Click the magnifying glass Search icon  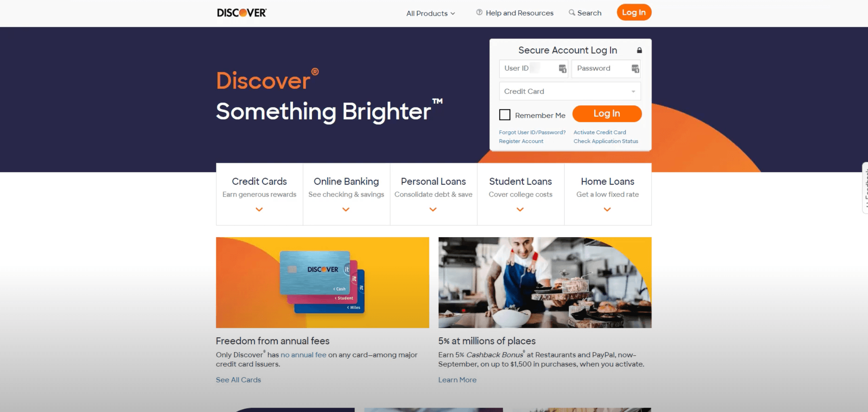click(572, 13)
